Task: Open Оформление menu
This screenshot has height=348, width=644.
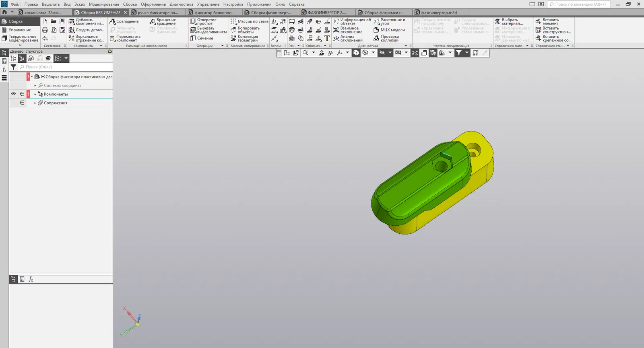Action: [x=153, y=4]
